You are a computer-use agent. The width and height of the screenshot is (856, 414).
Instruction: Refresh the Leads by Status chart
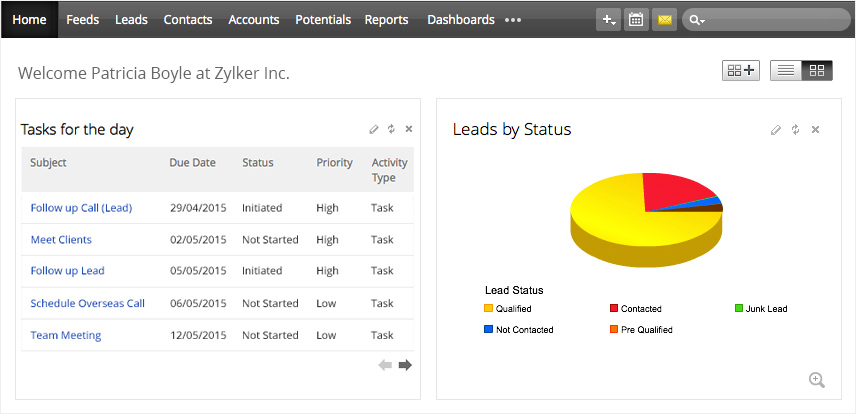pyautogui.click(x=795, y=129)
